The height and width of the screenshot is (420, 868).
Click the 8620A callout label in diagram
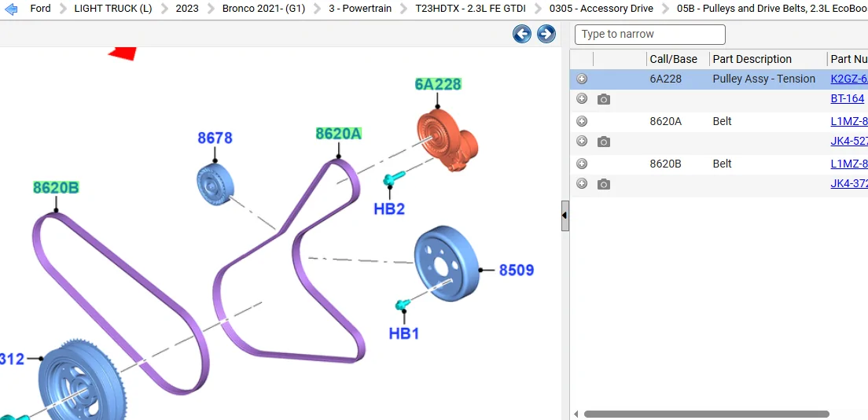(x=338, y=134)
